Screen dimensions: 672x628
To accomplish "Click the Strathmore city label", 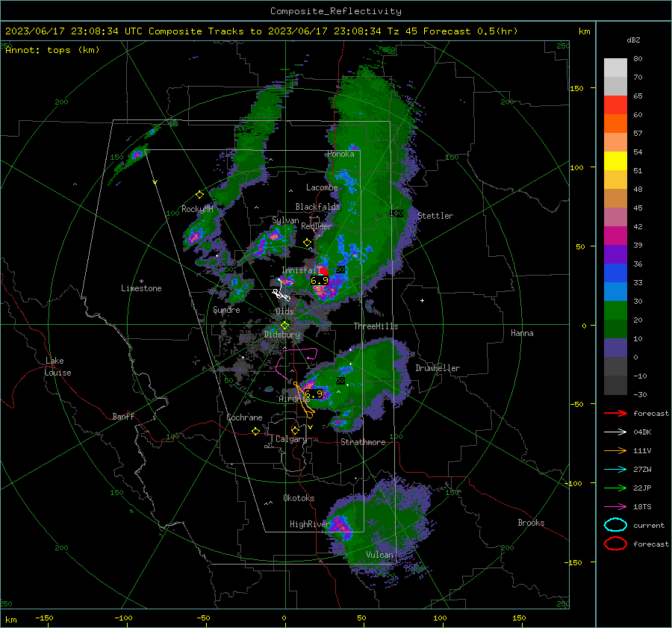I will [363, 442].
